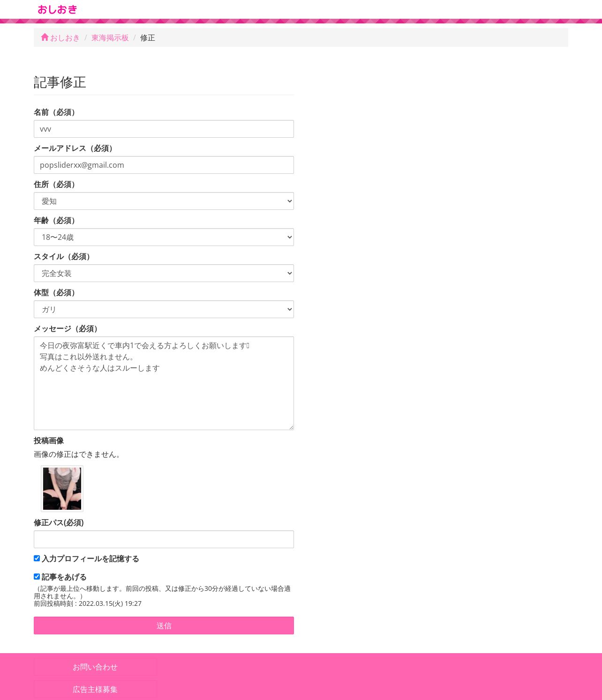The width and height of the screenshot is (602, 700).
Task: View the posted image thumbnail
Action: 62,489
